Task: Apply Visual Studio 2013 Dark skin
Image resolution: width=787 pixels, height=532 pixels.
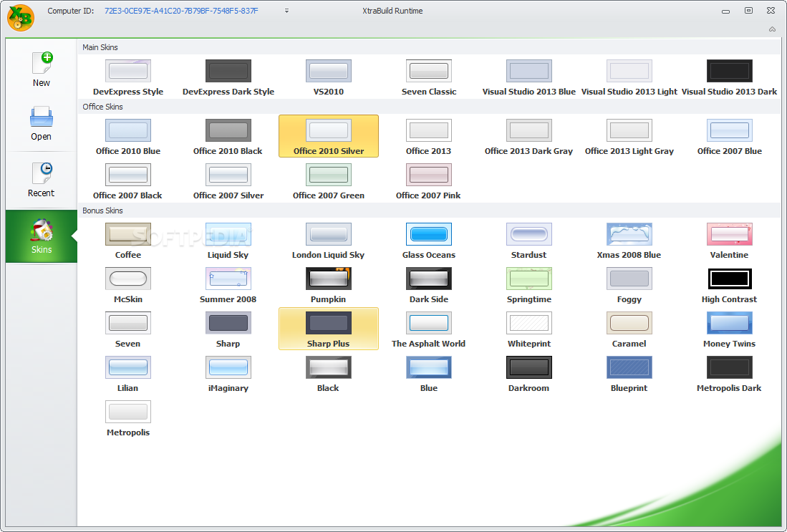Action: tap(729, 77)
